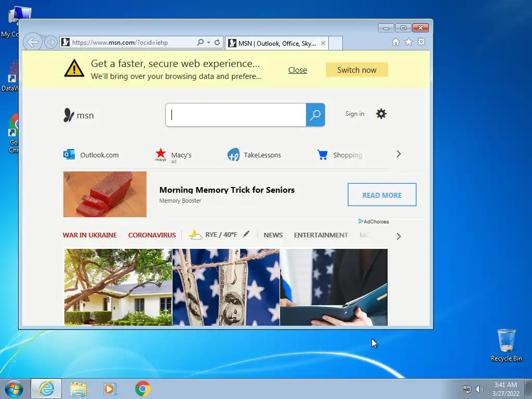Open the Macy's sponsored link
Screen dimensions: 532x399
[181, 155]
